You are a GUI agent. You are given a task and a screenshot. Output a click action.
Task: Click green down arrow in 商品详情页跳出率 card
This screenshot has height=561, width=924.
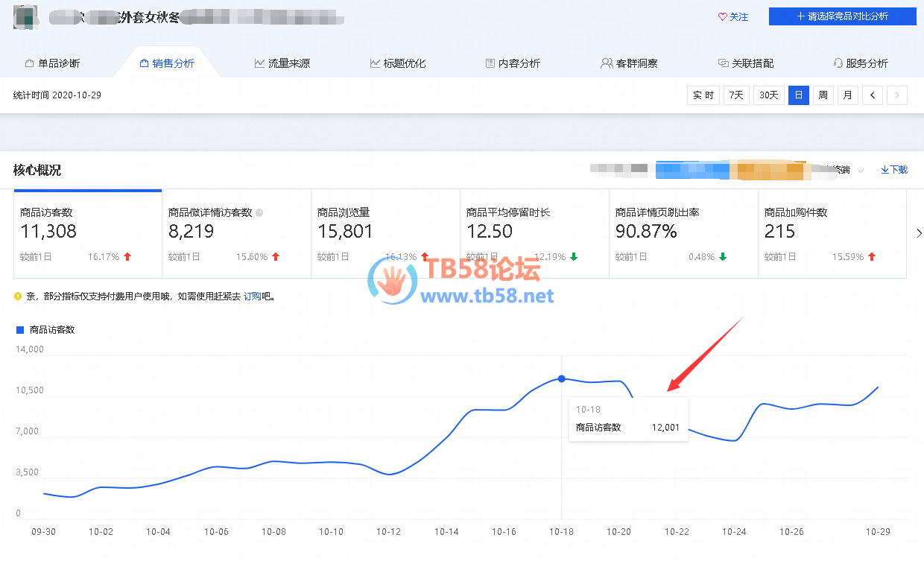(x=723, y=257)
